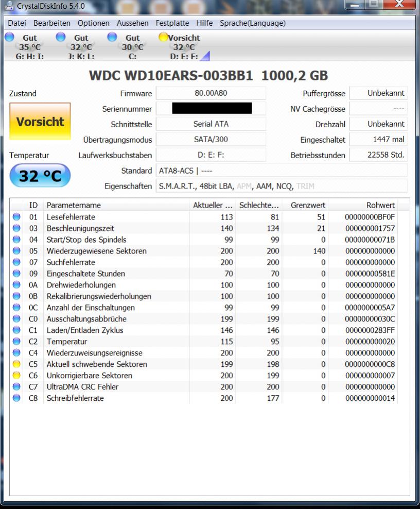The width and height of the screenshot is (420, 509).
Task: Open the Datei menu
Action: 17,23
